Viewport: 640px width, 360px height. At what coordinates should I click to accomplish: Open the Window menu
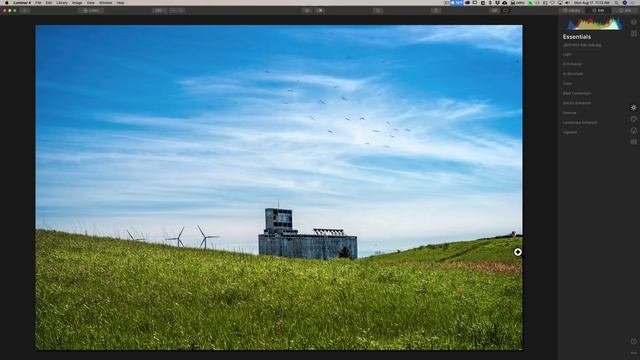[x=105, y=2]
